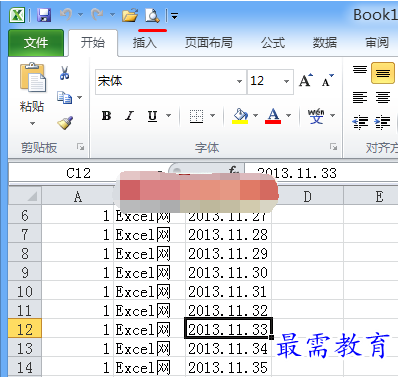398x377 pixels.
Task: Click the Name Box showing C12
Action: coord(78,173)
